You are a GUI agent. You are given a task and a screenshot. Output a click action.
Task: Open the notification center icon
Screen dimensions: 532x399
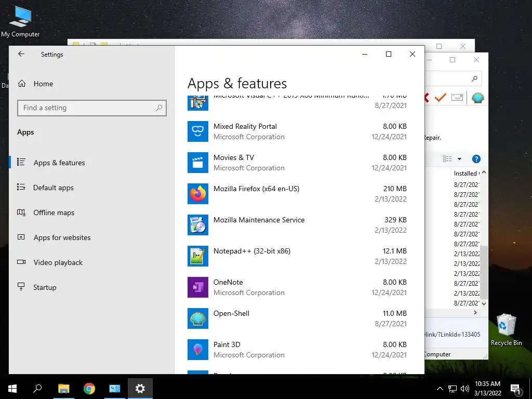tap(515, 390)
